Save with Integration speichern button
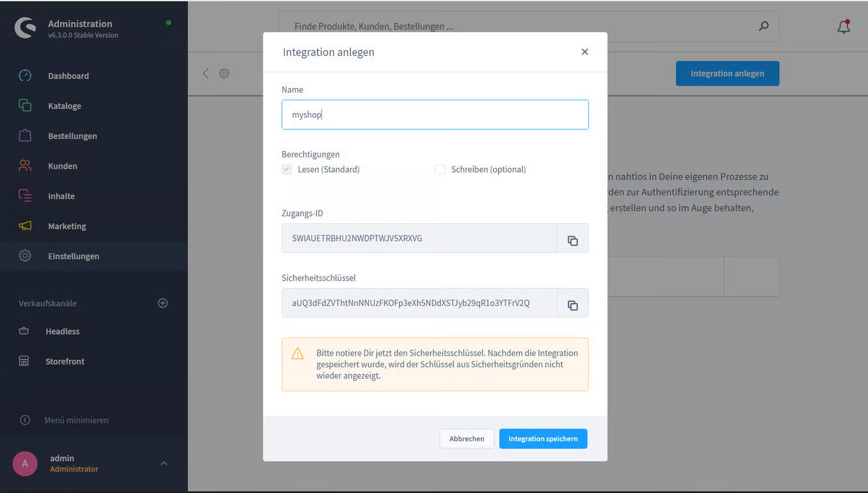 542,439
